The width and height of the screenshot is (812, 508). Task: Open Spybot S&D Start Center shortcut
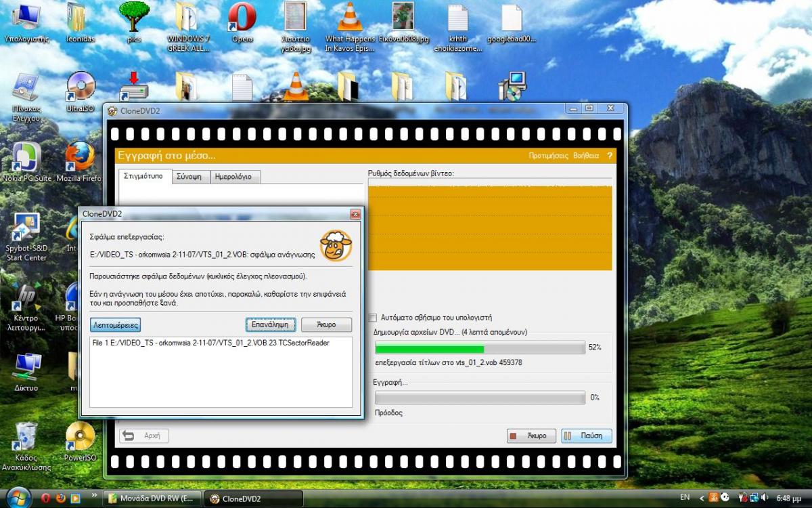26,237
